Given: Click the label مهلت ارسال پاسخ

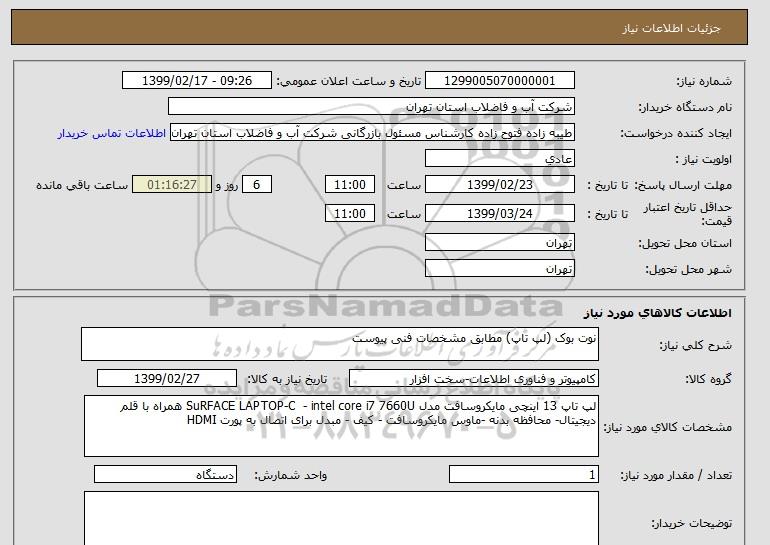Looking at the screenshot, I should coord(683,185).
